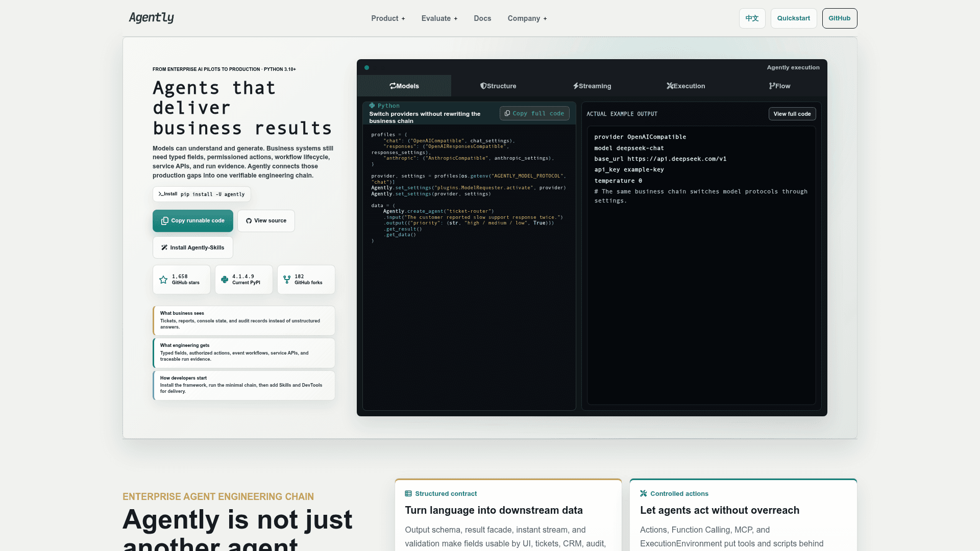The height and width of the screenshot is (551, 980).
Task: Click the Agently execution panel title
Action: [x=793, y=67]
